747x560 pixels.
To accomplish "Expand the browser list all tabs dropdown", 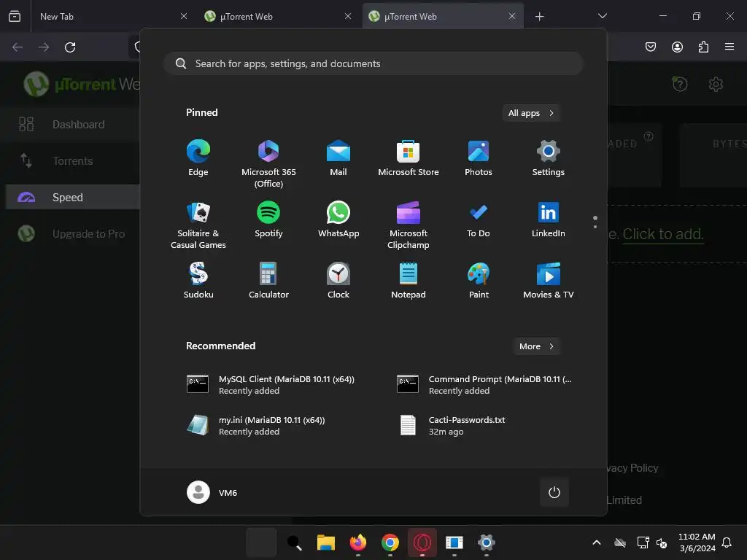I will tap(602, 16).
